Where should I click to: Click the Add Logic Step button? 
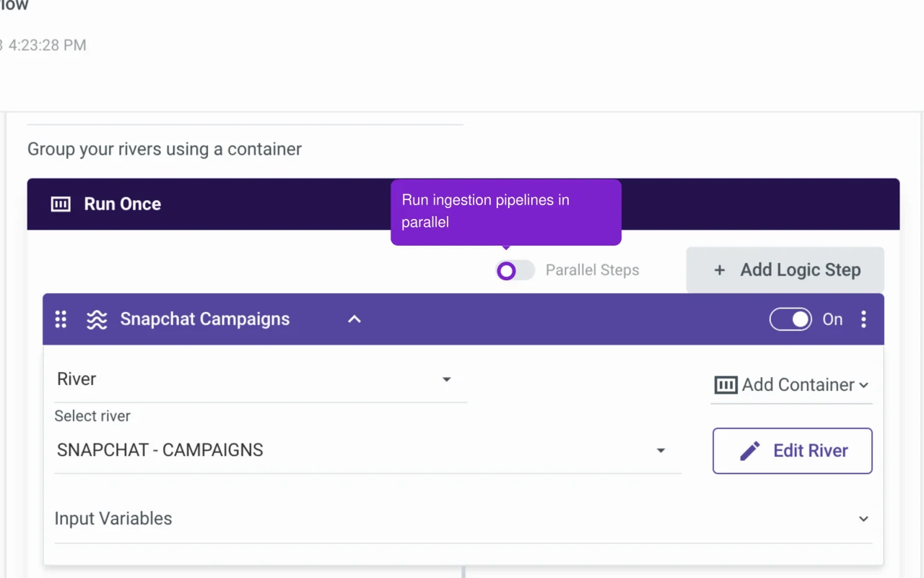[785, 270]
